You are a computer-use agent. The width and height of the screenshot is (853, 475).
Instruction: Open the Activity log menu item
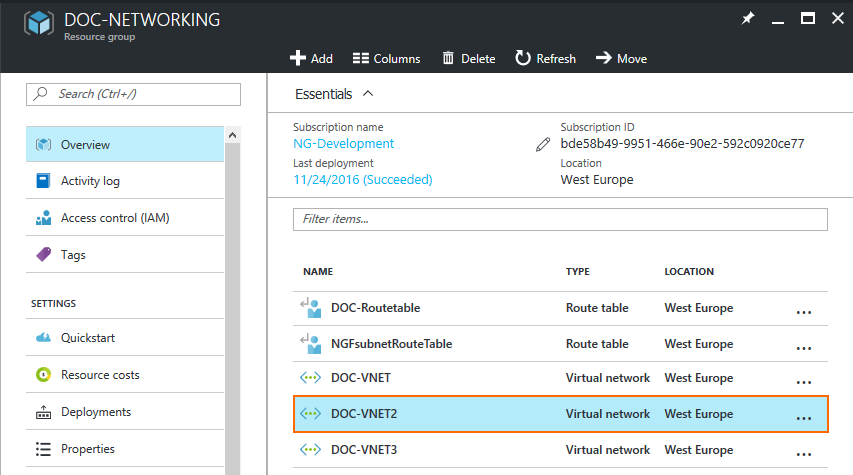click(x=125, y=181)
